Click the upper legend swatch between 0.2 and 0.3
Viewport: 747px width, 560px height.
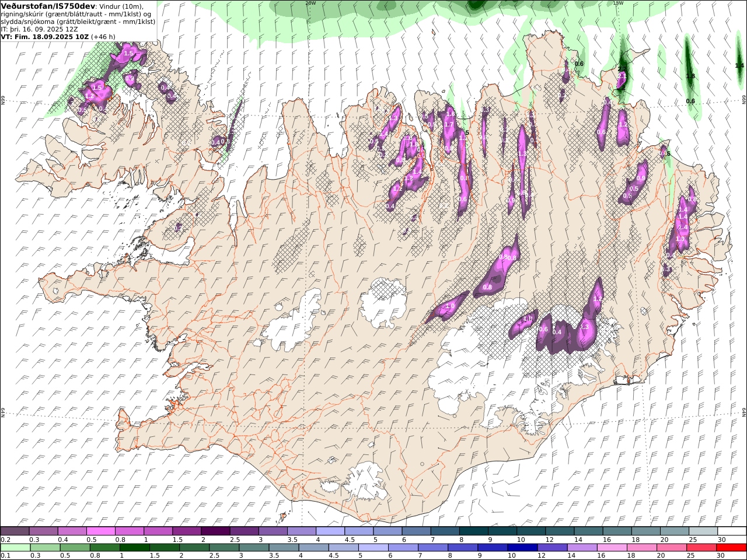pos(15,531)
